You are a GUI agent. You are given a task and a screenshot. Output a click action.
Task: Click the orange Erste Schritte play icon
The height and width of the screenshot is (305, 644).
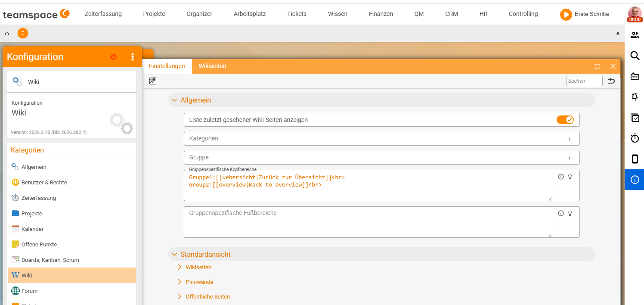[x=566, y=14]
